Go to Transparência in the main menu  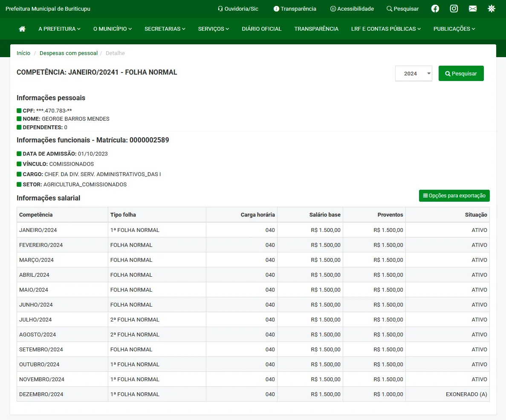316,29
